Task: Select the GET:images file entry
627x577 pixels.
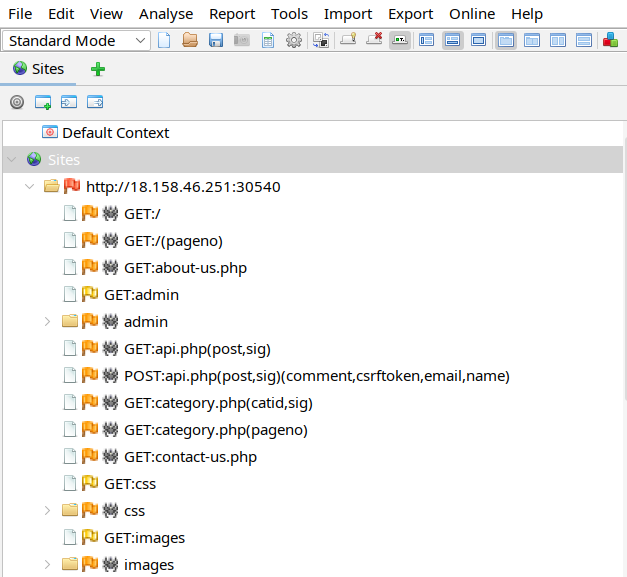Action: tap(144, 538)
